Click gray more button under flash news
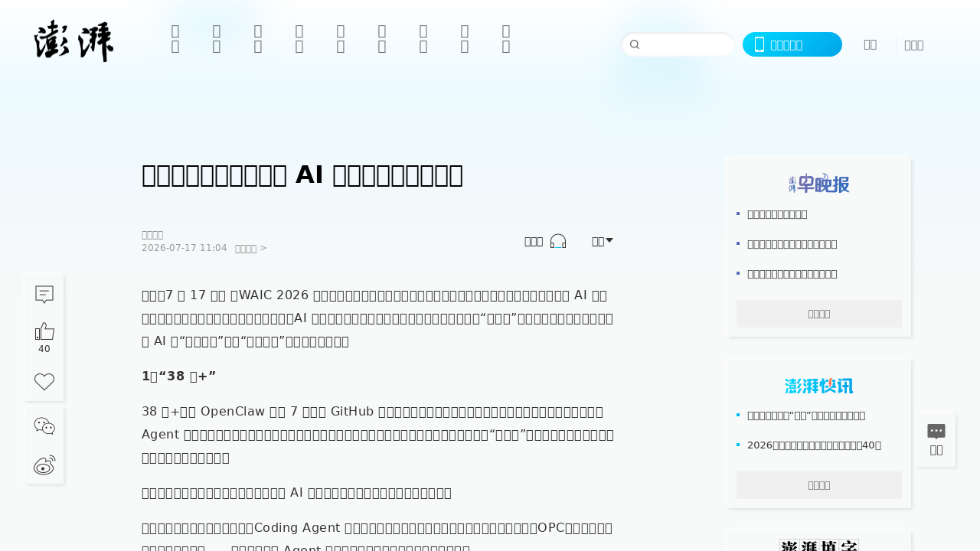This screenshot has width=980, height=551. click(x=819, y=485)
